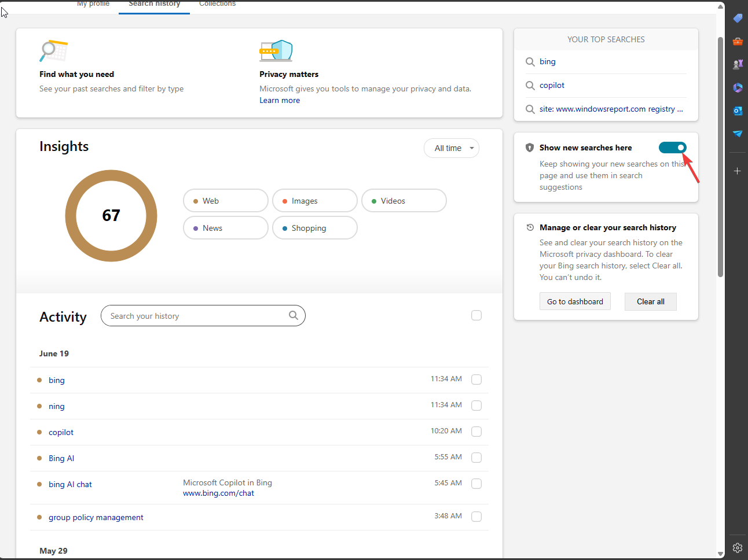Click the 67 searches donut chart
The image size is (748, 560).
111,216
